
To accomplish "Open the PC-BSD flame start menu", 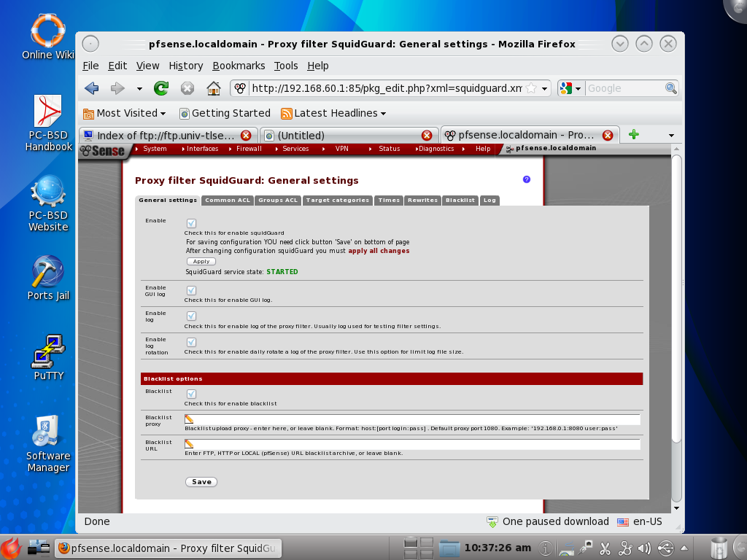I will [11, 548].
